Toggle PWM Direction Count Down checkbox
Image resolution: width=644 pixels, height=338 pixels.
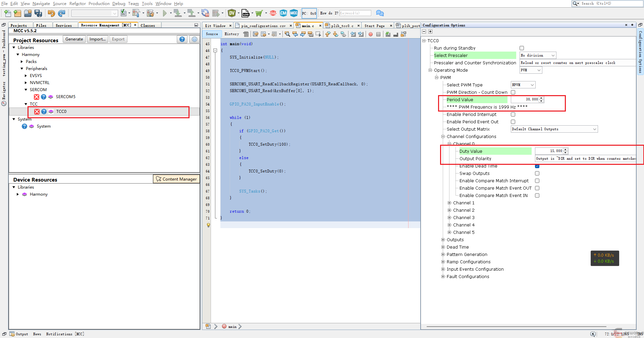coord(513,92)
